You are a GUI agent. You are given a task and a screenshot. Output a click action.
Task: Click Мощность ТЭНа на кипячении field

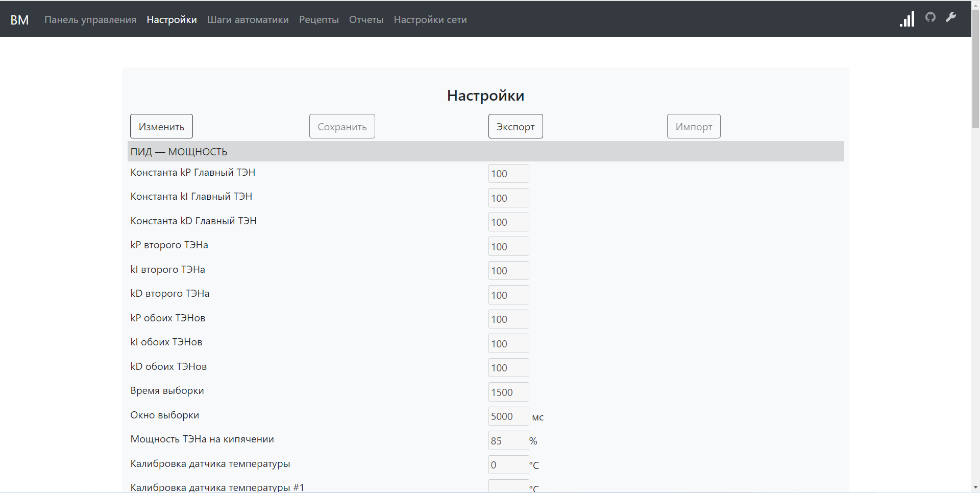(x=508, y=440)
